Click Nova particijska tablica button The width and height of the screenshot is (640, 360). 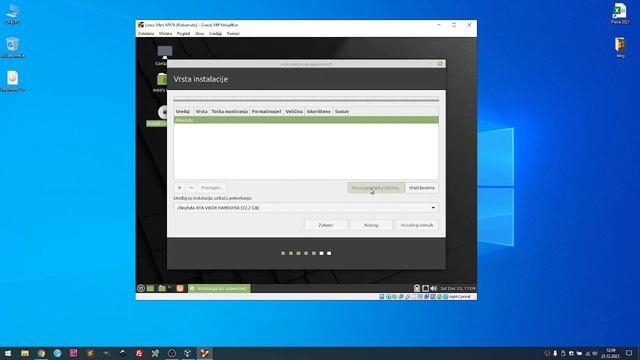point(376,188)
